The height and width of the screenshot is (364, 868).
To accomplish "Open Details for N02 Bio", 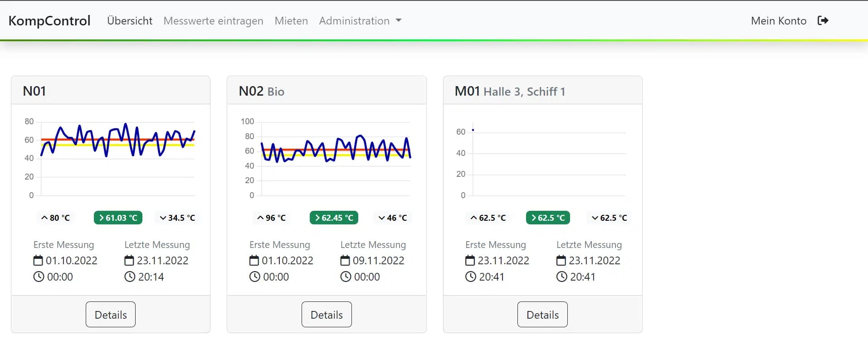I will tap(327, 315).
